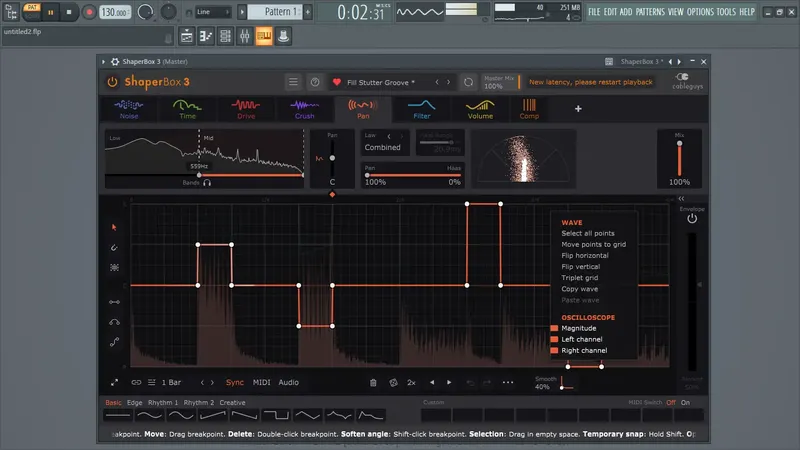Click the ShaperBox help question icon
The image size is (800, 450).
[x=315, y=82]
